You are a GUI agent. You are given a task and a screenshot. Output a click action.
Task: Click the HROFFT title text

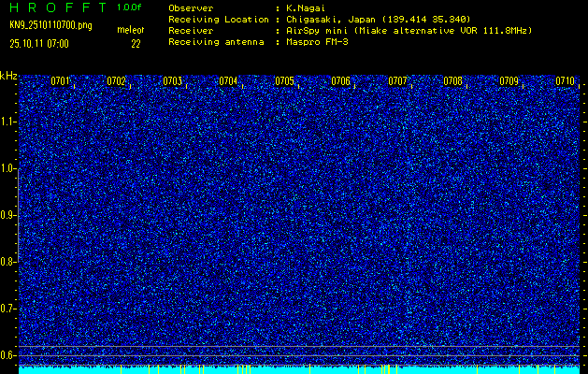57,7
